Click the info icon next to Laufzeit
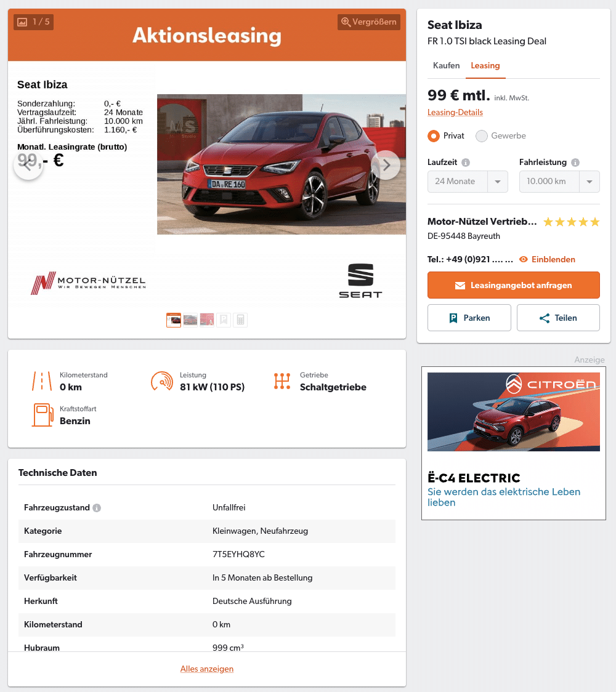Image resolution: width=616 pixels, height=692 pixels. [466, 163]
